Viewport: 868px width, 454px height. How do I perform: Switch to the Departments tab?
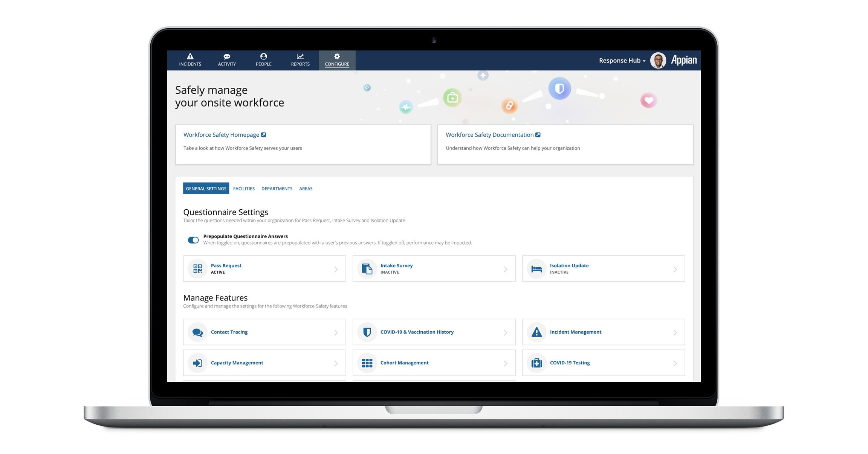coord(277,189)
